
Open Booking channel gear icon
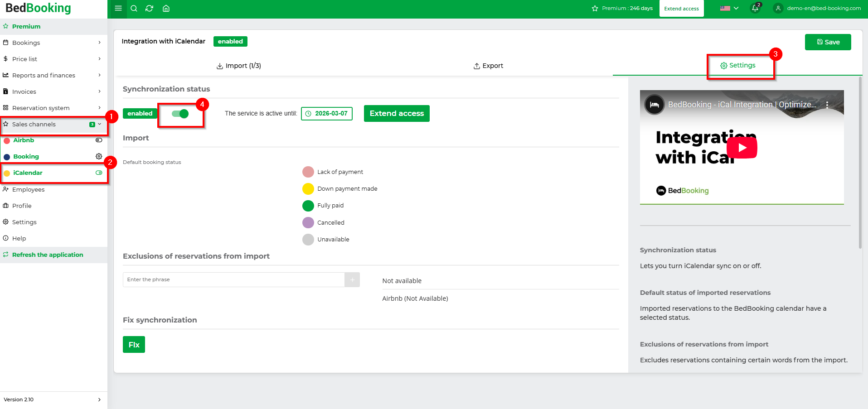[x=99, y=156]
